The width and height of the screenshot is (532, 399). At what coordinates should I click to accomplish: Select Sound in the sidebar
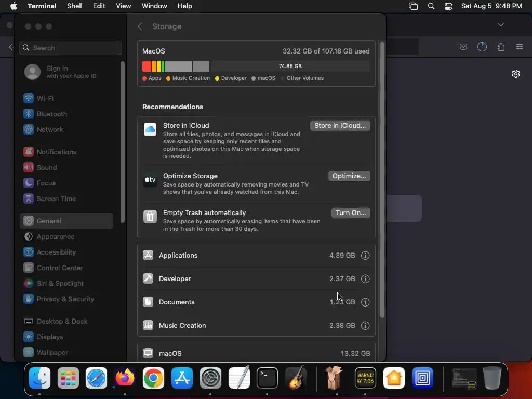[x=39, y=168]
